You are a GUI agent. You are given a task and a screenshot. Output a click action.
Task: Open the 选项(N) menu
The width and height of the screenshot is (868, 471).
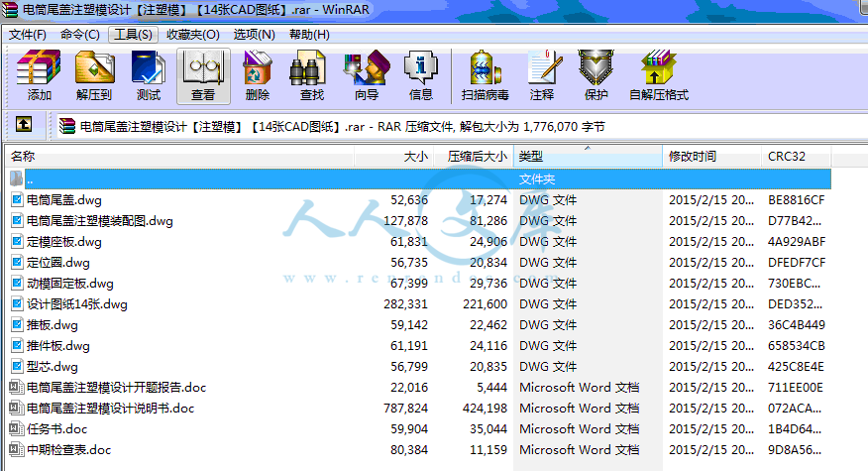pos(254,35)
